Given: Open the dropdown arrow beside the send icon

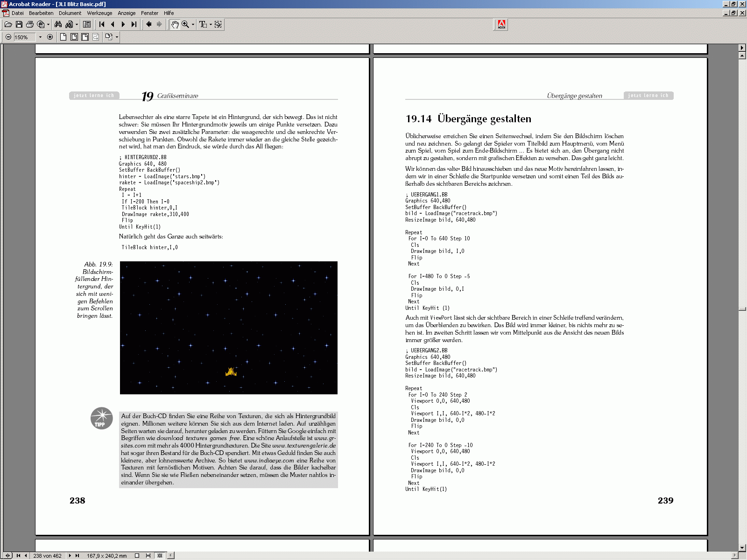Looking at the screenshot, I should [48, 24].
